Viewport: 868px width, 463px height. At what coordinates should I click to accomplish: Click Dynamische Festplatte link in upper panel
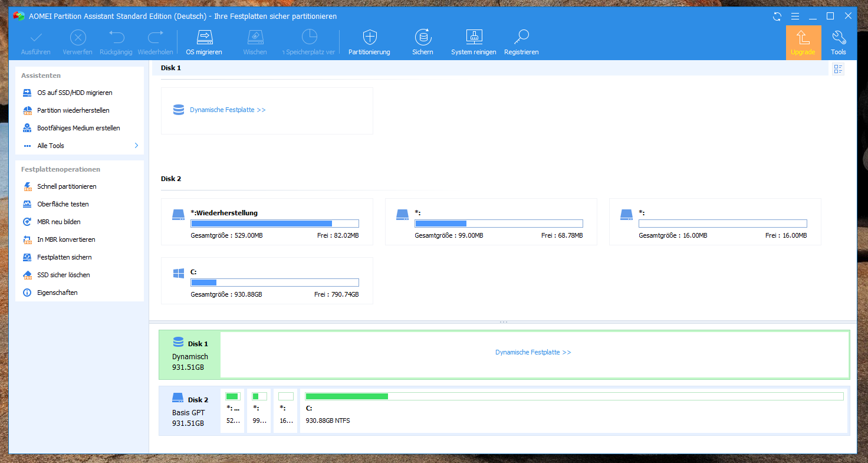(228, 110)
